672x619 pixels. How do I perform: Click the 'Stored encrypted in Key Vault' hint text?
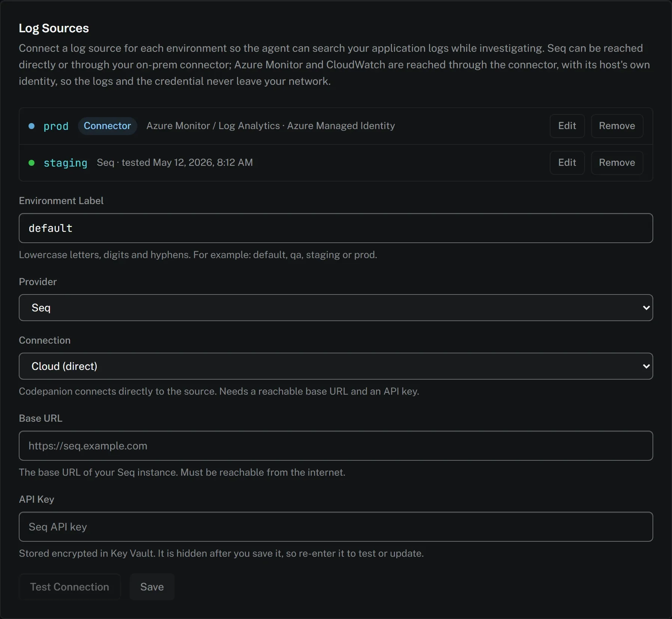tap(221, 553)
